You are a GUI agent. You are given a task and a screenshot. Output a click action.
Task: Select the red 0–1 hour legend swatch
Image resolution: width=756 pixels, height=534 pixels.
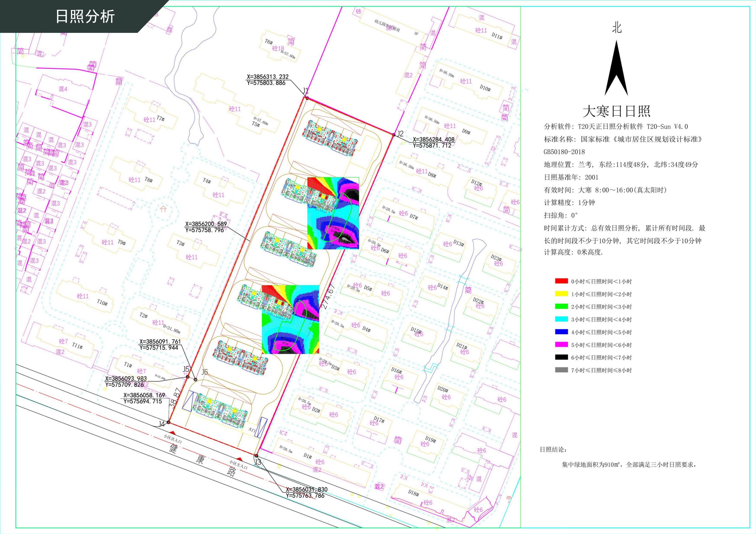(561, 281)
